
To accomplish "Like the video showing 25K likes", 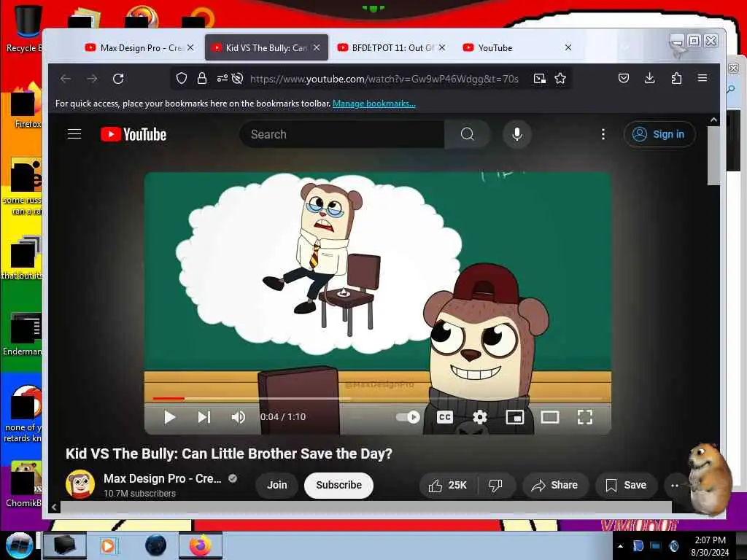I will pyautogui.click(x=447, y=485).
